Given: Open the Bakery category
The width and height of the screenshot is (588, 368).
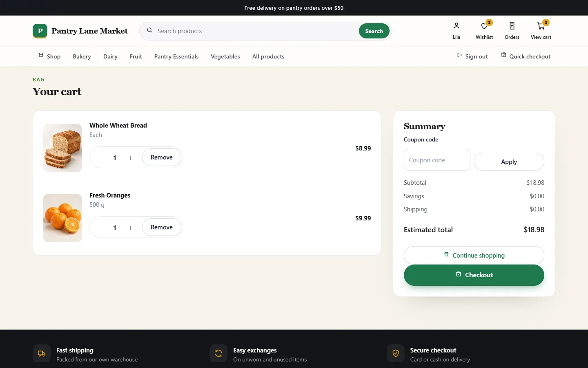Looking at the screenshot, I should 82,56.
